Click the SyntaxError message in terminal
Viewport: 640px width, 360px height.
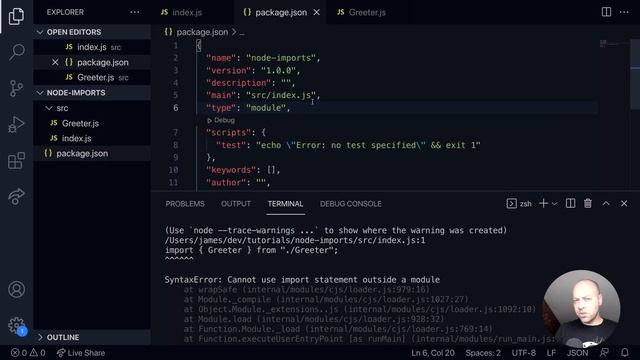click(302, 280)
